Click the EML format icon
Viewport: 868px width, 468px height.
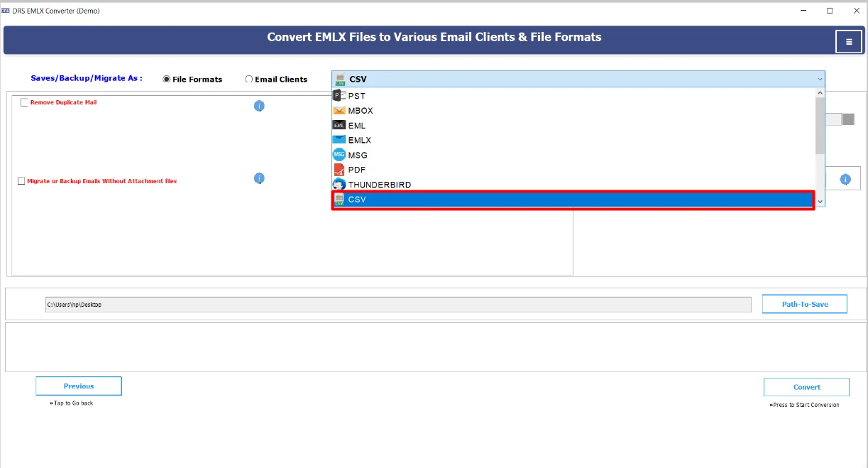pos(338,125)
